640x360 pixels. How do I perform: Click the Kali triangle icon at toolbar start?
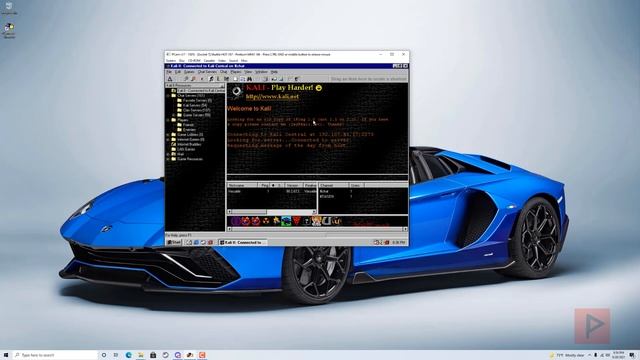click(170, 79)
